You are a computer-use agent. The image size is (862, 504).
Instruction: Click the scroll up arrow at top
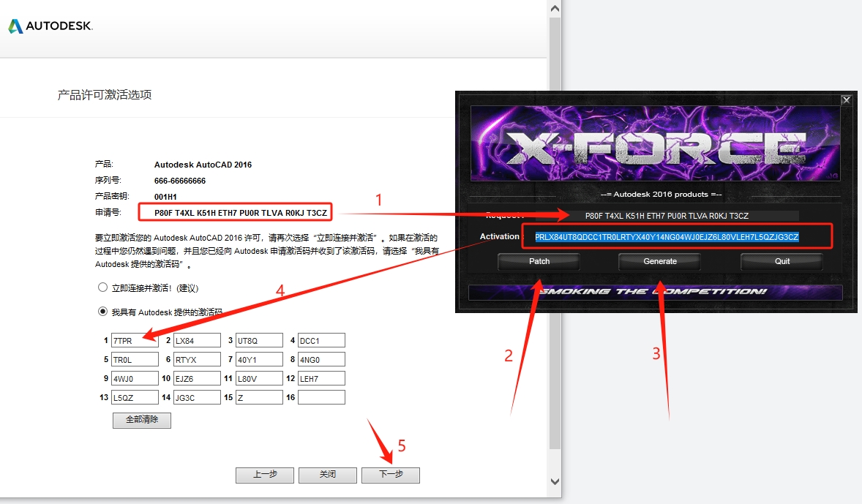(555, 9)
